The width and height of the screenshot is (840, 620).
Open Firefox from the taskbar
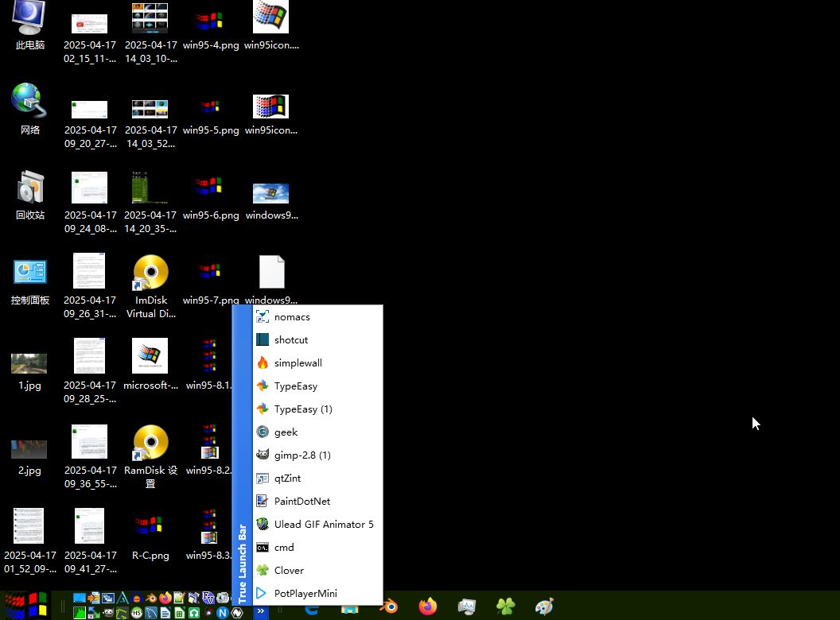[428, 606]
